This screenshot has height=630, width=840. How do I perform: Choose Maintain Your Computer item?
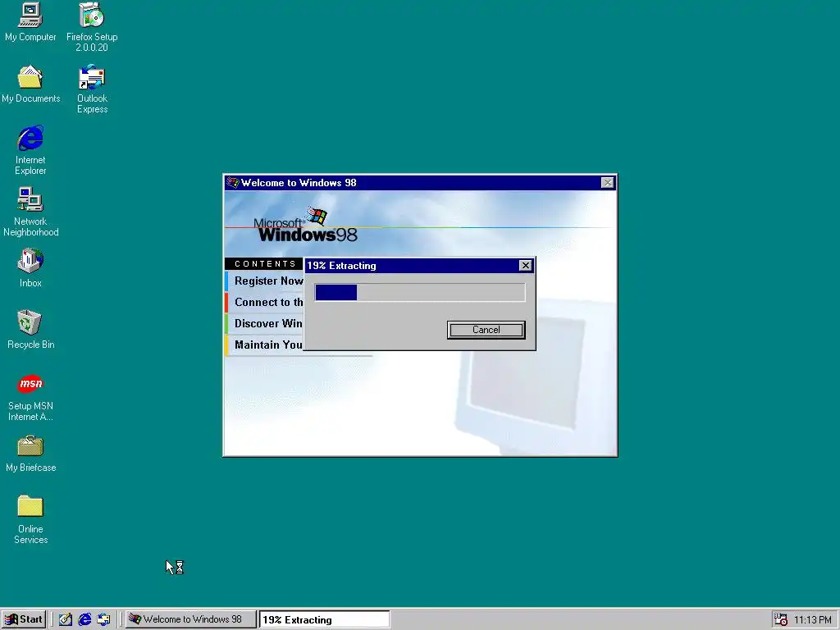point(265,345)
